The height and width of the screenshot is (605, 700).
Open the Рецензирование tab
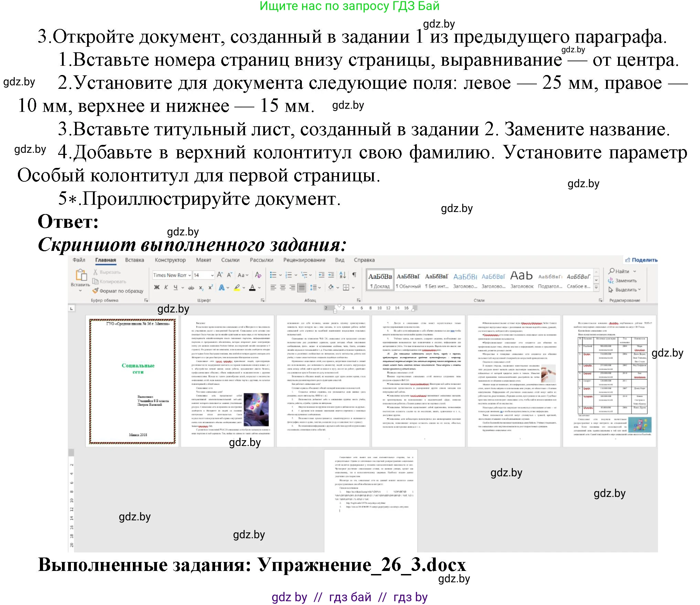(x=304, y=260)
